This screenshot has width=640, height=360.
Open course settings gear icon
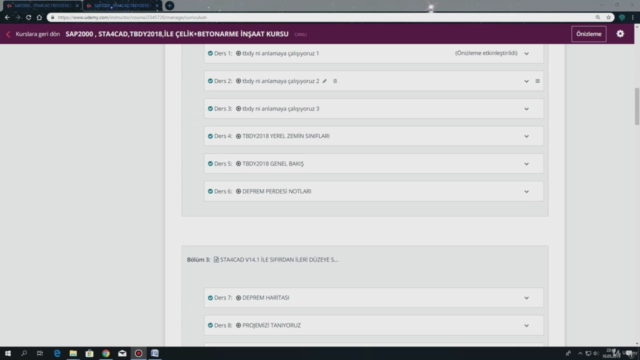620,34
